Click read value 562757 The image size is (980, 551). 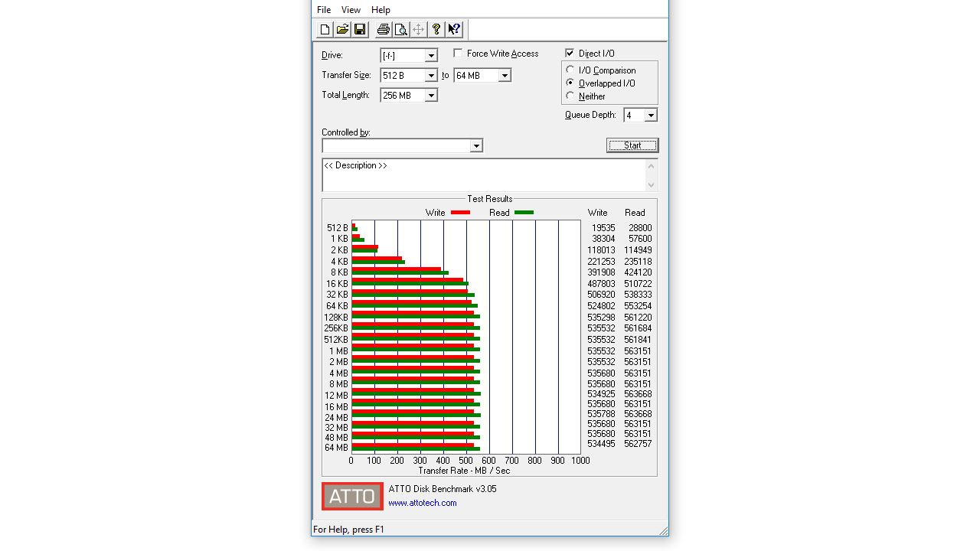click(638, 444)
